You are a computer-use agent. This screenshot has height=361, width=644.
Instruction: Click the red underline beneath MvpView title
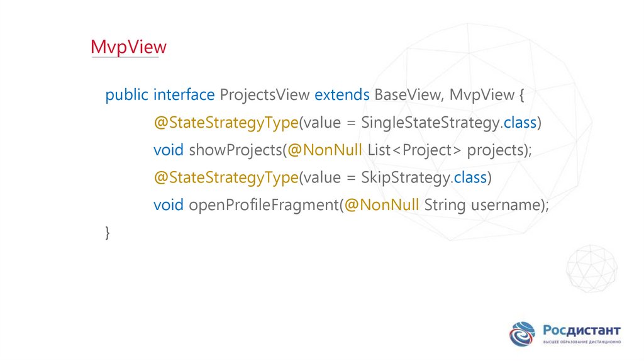(125, 58)
